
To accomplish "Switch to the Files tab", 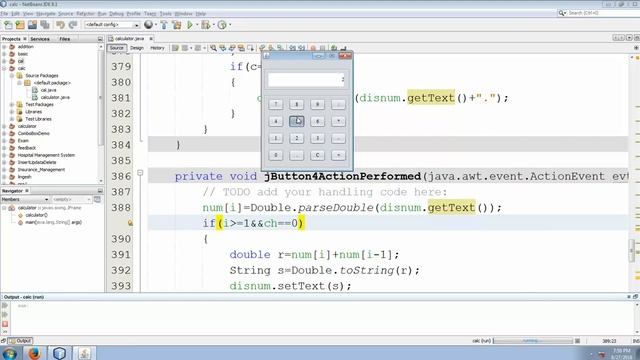I will coord(64,39).
